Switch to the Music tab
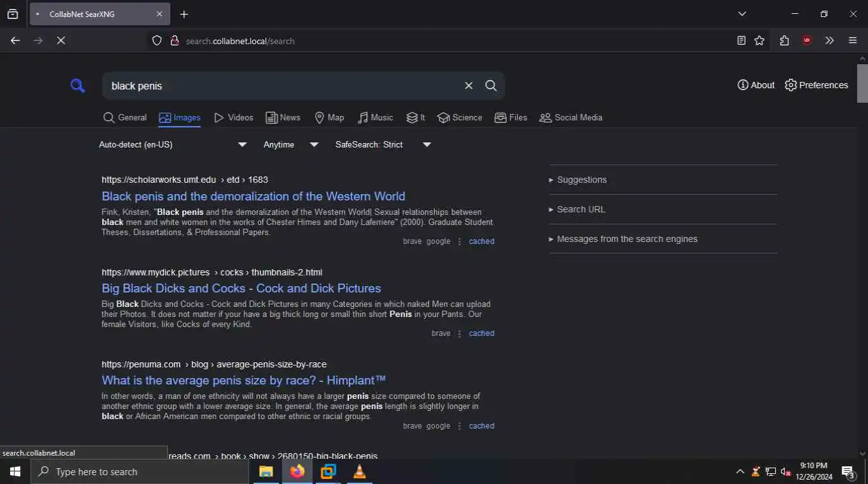The width and height of the screenshot is (868, 484). [x=375, y=118]
